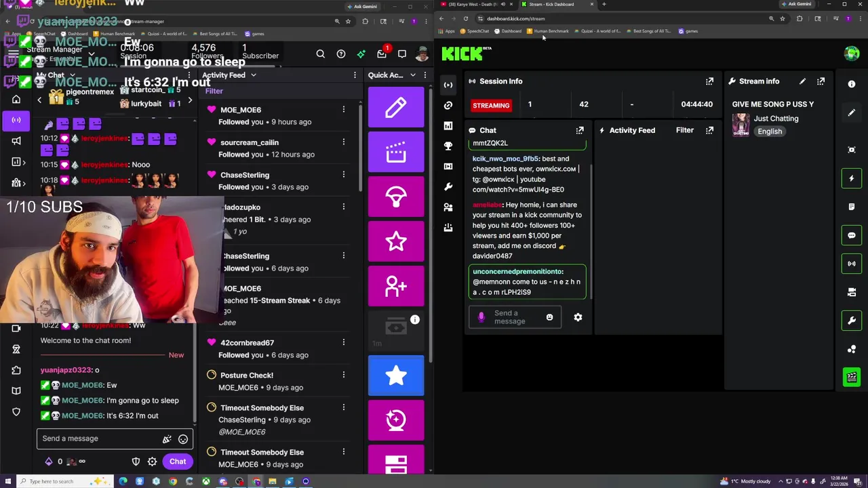Viewport: 868px width, 488px height.
Task: Click Twitch chat shield mode icon
Action: click(136, 462)
